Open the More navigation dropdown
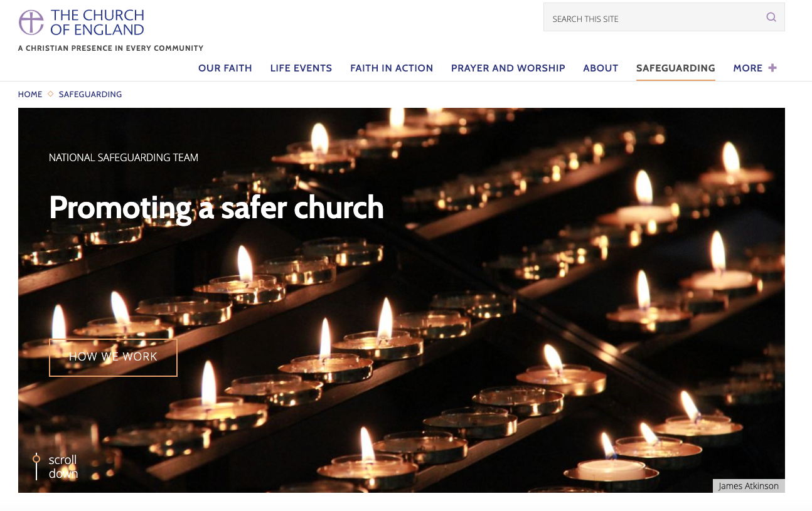 point(747,68)
